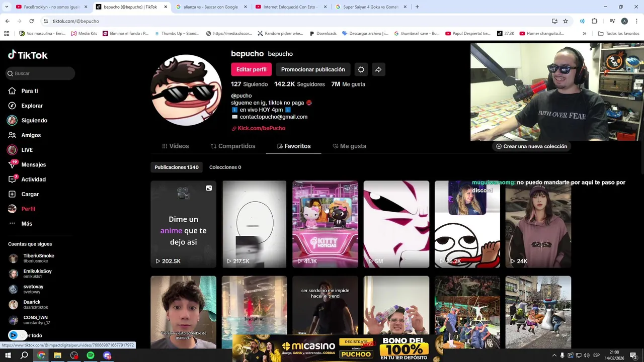Viewport: 644px width, 362px height.
Task: Click the share profile arrow icon
Action: coord(378,69)
